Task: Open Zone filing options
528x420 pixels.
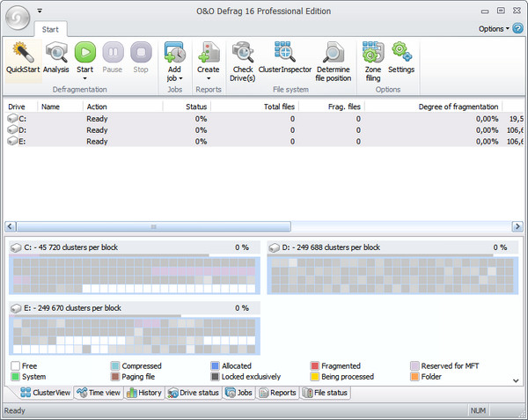Action: coord(373,61)
